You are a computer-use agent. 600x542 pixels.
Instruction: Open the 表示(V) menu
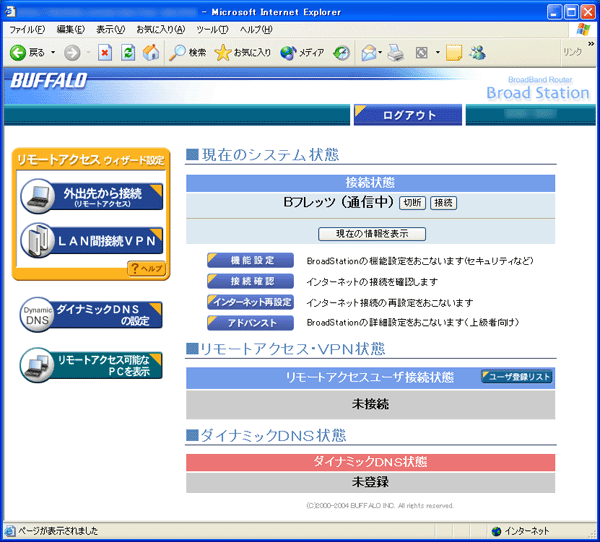[x=111, y=29]
